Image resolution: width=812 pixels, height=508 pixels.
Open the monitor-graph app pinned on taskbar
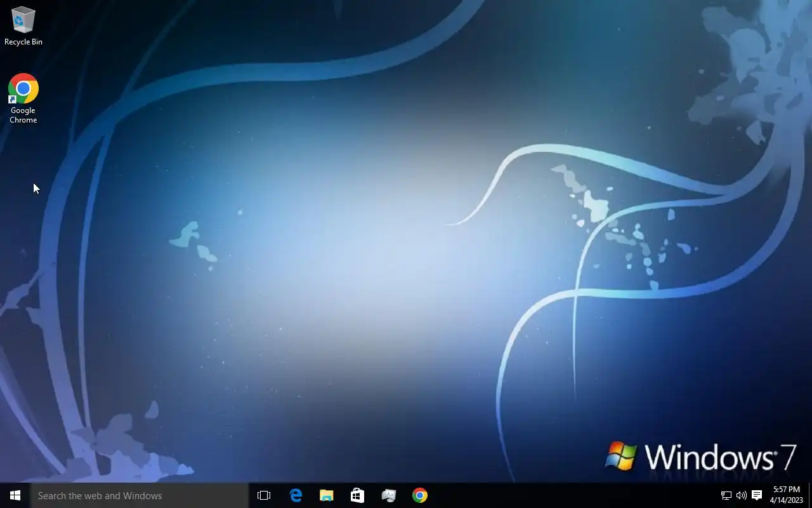(x=389, y=495)
